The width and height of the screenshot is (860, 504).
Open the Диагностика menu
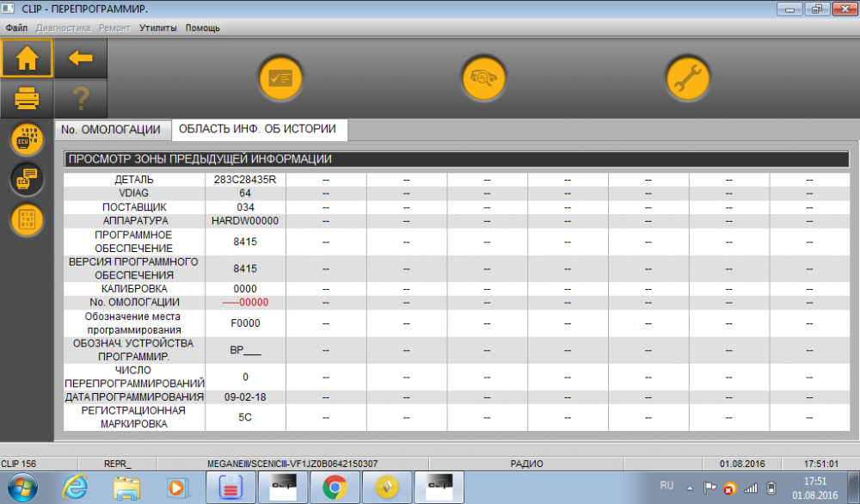pos(63,28)
